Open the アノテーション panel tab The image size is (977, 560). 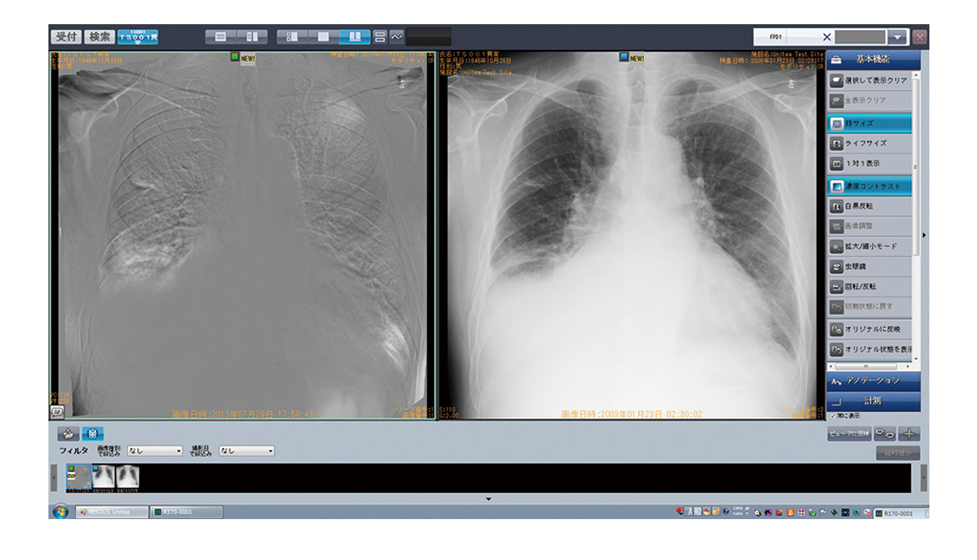[x=873, y=381]
